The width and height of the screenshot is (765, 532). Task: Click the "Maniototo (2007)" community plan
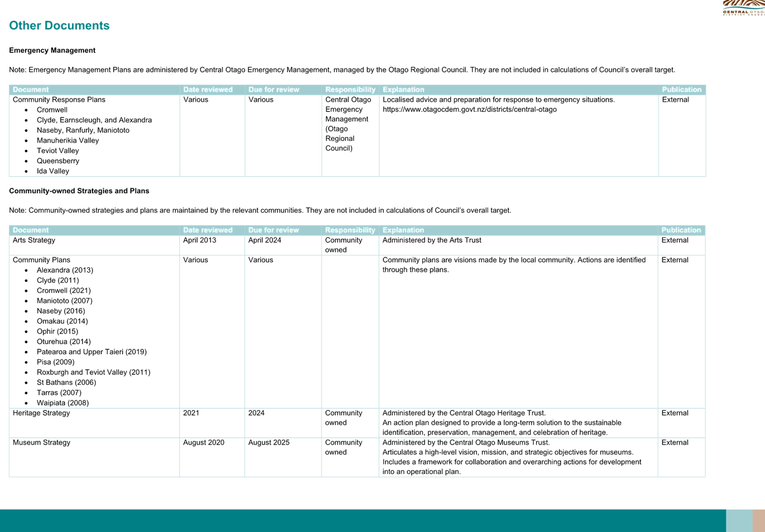click(65, 301)
